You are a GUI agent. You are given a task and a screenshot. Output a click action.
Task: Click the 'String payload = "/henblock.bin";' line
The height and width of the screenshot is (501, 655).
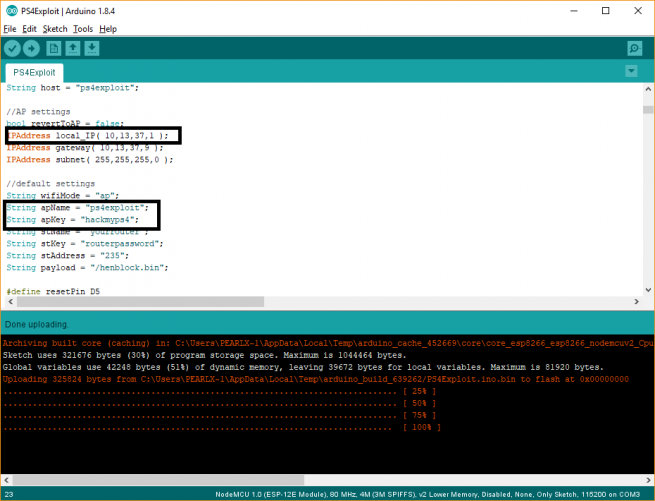click(x=87, y=268)
